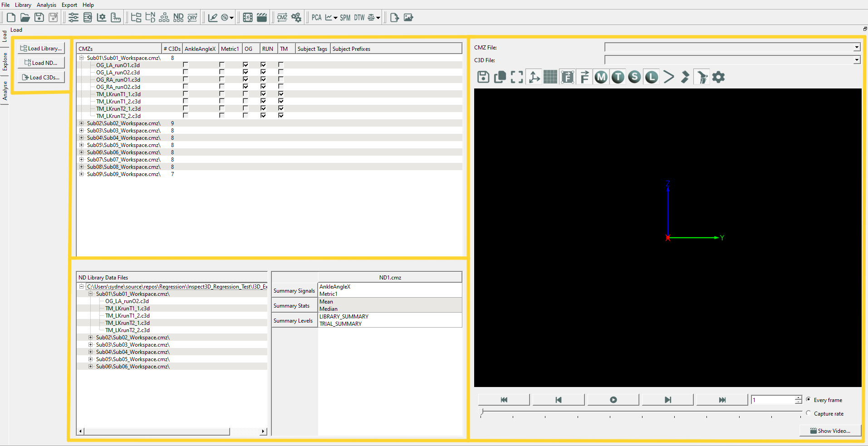Check OG box for TM_LKrunT1_2.c3d
868x446 pixels.
(245, 101)
